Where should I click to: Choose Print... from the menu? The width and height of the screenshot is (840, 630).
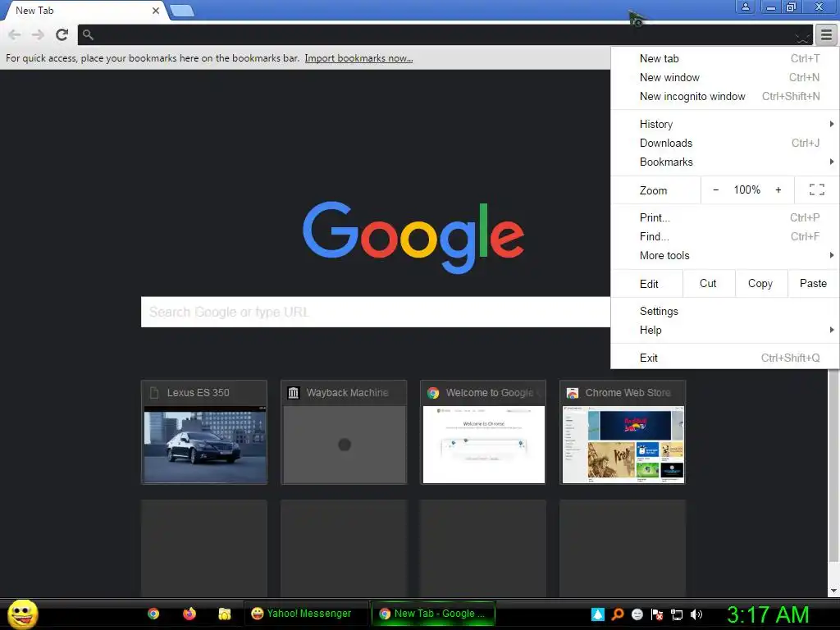click(725, 218)
